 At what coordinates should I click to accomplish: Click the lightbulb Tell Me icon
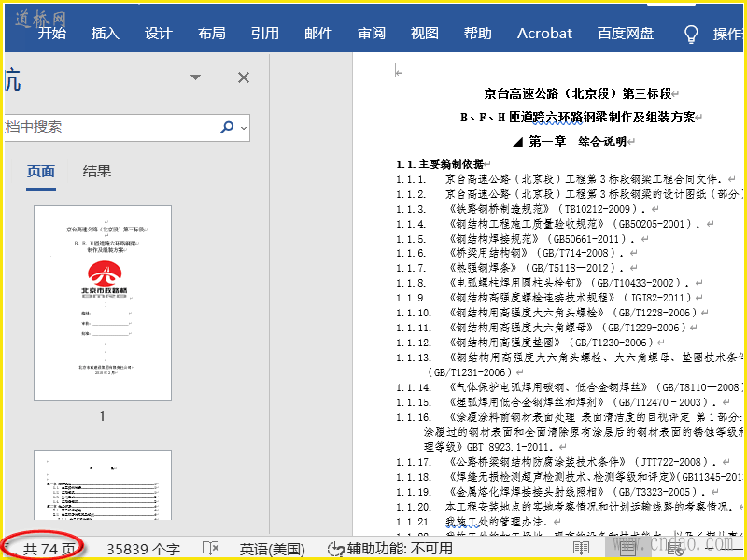click(x=691, y=34)
